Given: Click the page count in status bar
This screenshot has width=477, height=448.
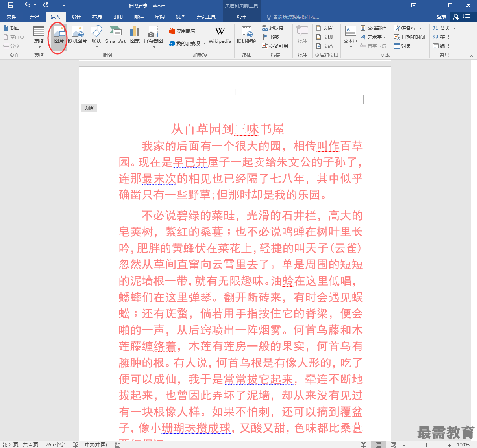Looking at the screenshot, I should click(x=20, y=444).
